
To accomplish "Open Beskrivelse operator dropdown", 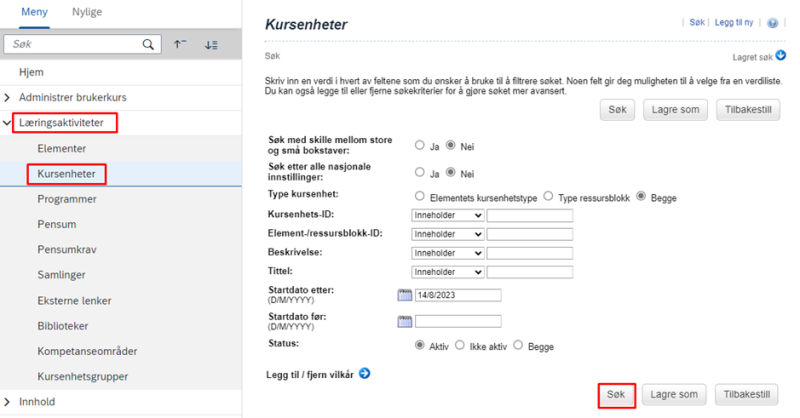I will (x=447, y=253).
